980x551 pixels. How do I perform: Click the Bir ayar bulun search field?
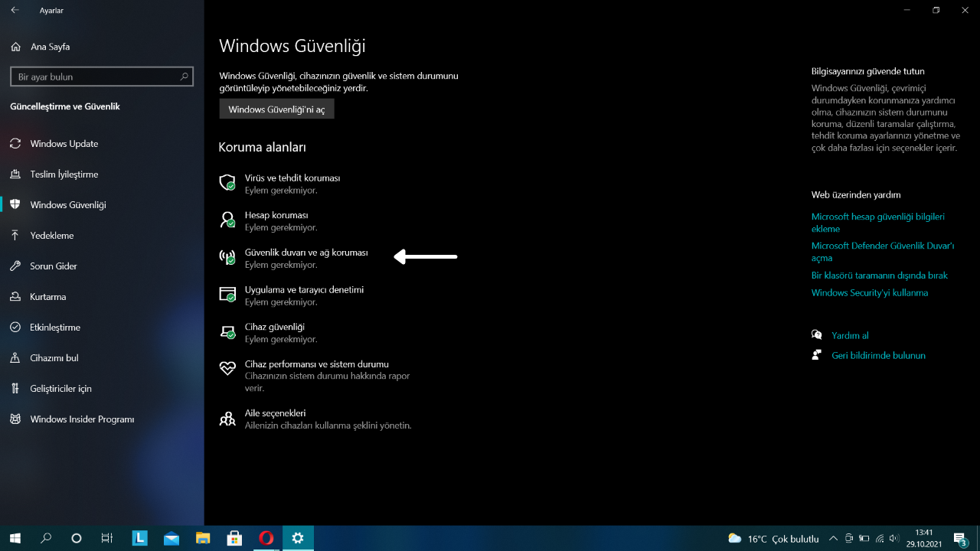pyautogui.click(x=96, y=77)
